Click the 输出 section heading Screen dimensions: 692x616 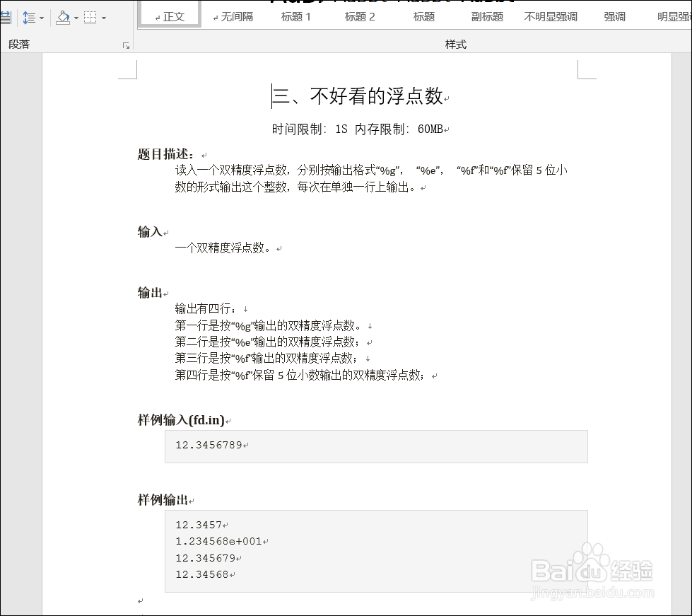pyautogui.click(x=150, y=292)
